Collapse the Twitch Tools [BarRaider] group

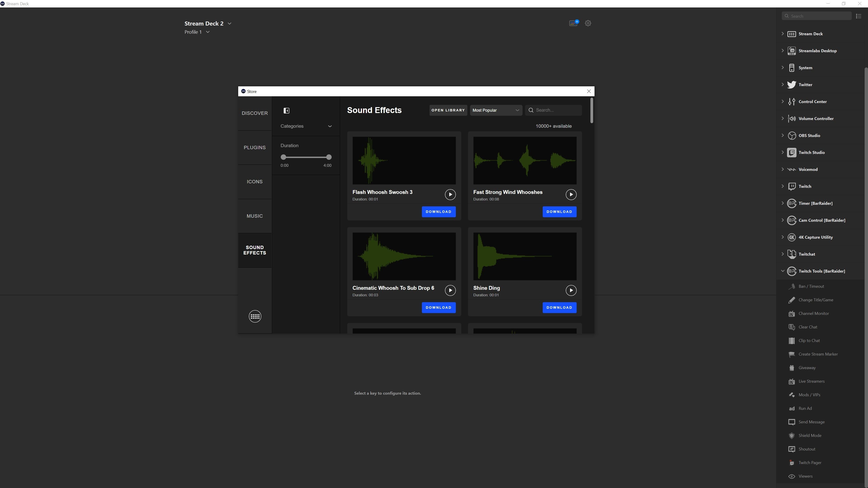point(783,271)
